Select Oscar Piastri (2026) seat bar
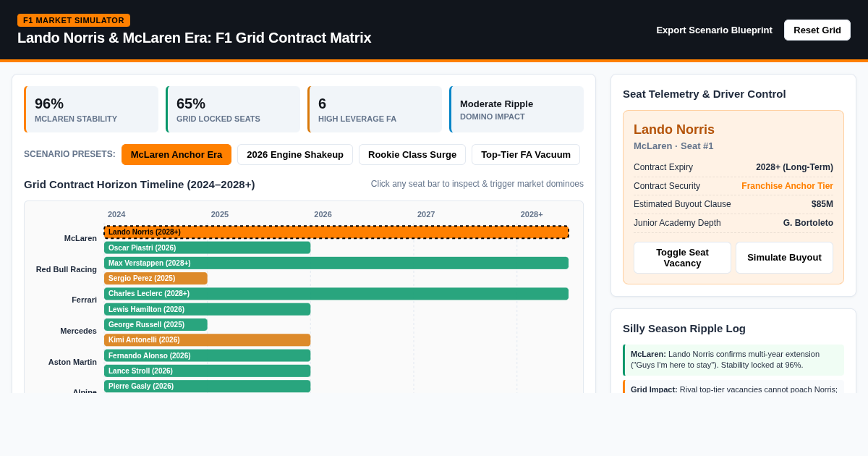The image size is (868, 456). [207, 248]
